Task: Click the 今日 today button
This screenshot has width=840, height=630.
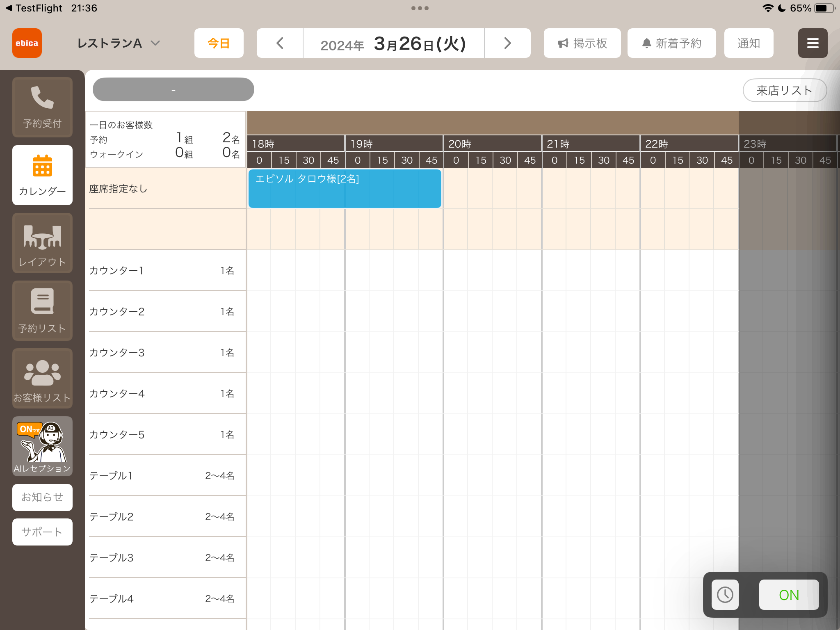Action: pyautogui.click(x=219, y=43)
